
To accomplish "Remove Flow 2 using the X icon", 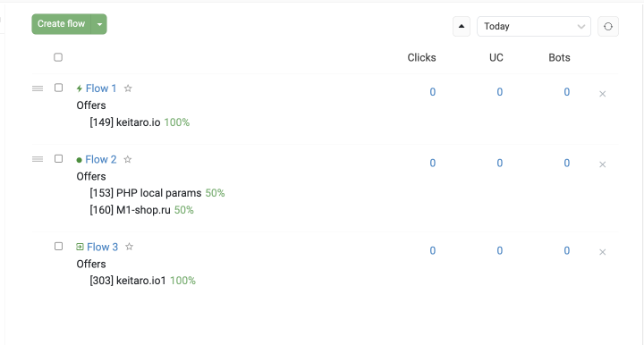I will [603, 164].
